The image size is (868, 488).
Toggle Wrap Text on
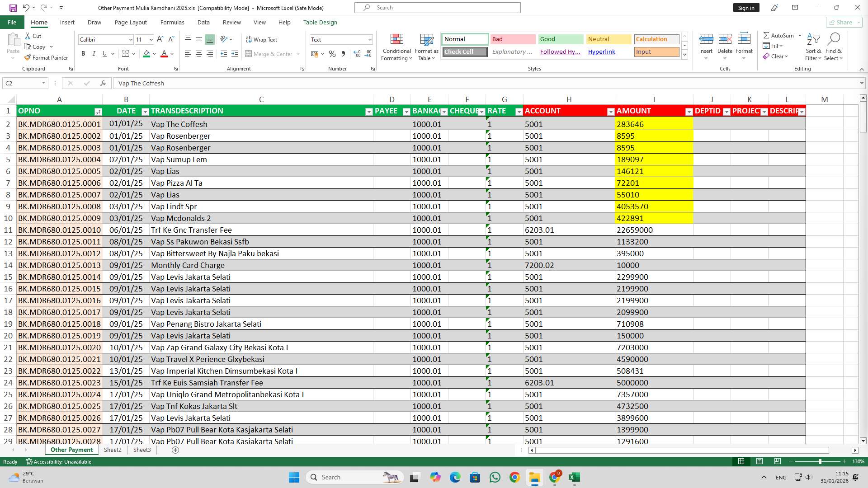click(x=261, y=40)
